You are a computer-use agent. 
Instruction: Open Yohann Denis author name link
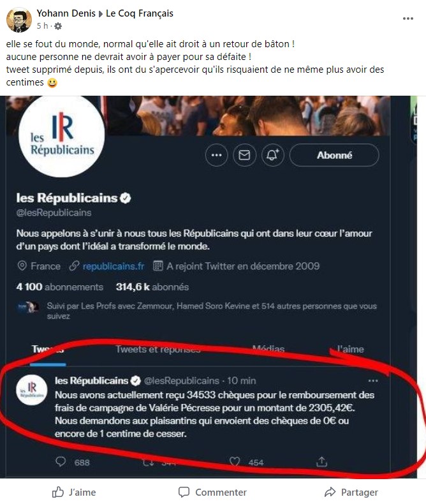tap(66, 13)
